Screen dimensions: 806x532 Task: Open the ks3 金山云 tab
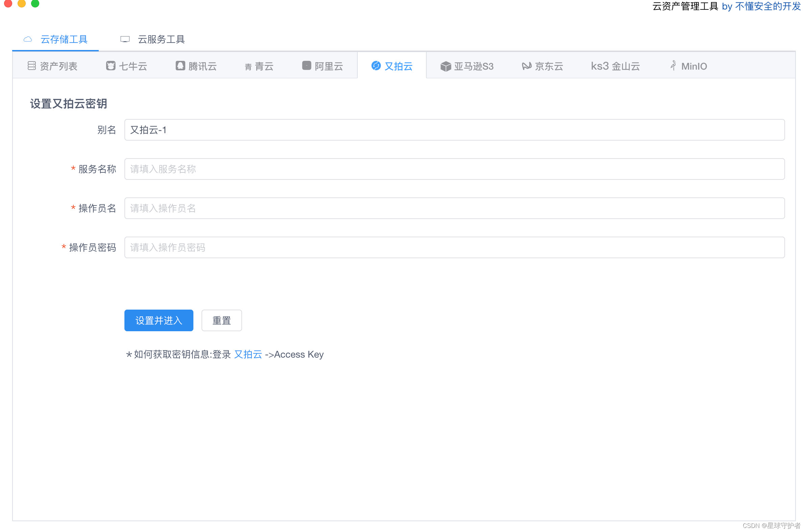click(615, 66)
